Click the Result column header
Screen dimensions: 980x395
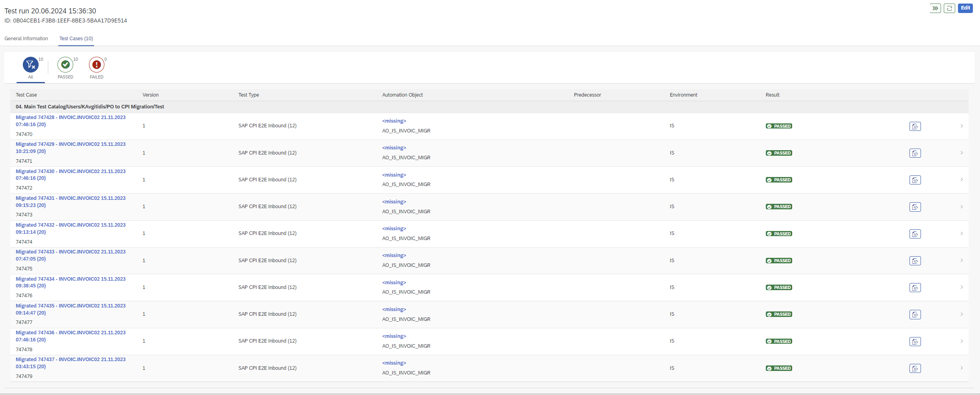tap(772, 95)
